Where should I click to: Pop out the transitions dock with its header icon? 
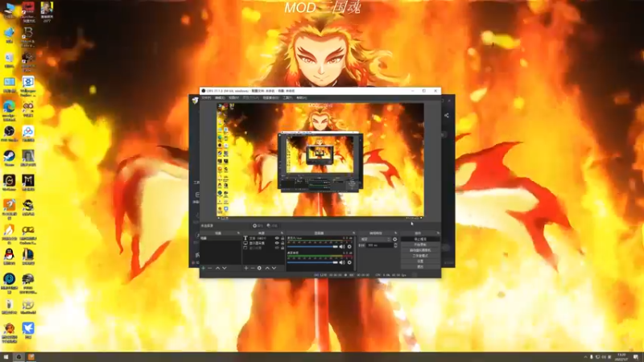[x=395, y=232]
